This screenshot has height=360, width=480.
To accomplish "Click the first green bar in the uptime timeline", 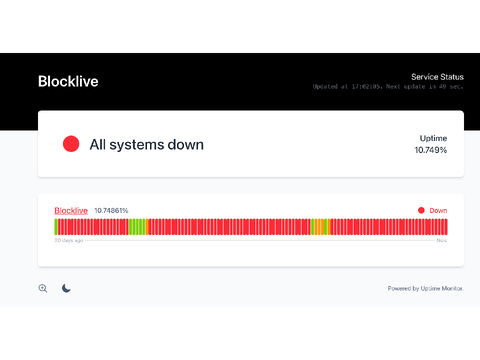I will 56,227.
